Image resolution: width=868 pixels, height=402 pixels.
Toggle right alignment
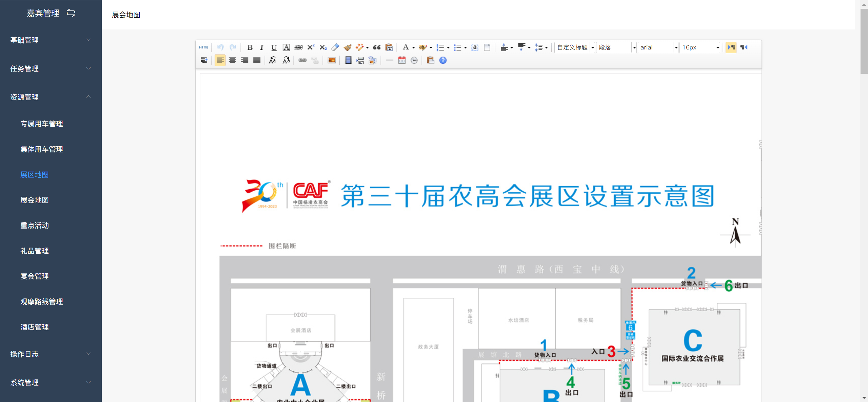pyautogui.click(x=244, y=60)
